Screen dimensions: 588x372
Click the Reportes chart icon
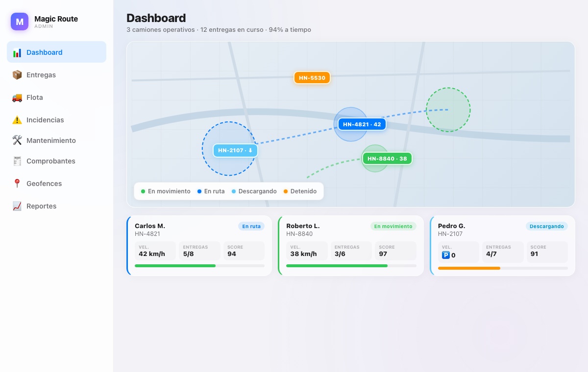(17, 206)
